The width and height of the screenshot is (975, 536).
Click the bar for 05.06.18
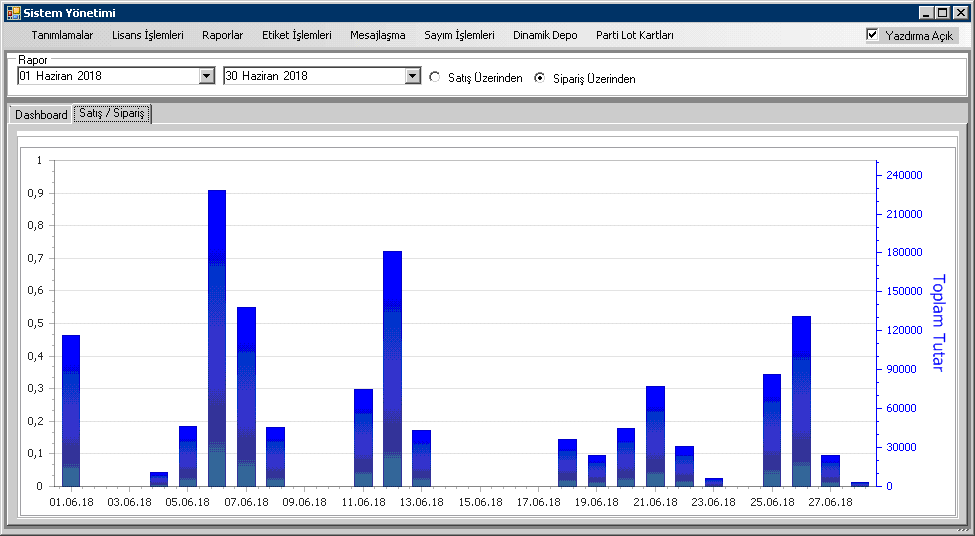pyautogui.click(x=188, y=456)
